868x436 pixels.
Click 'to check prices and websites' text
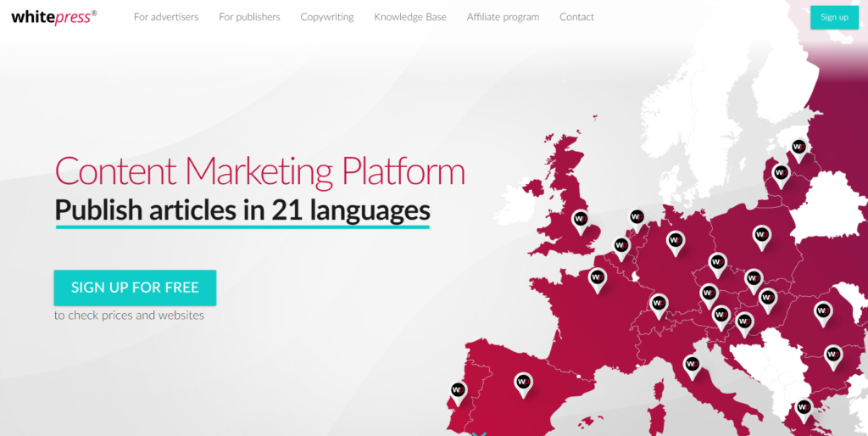129,316
